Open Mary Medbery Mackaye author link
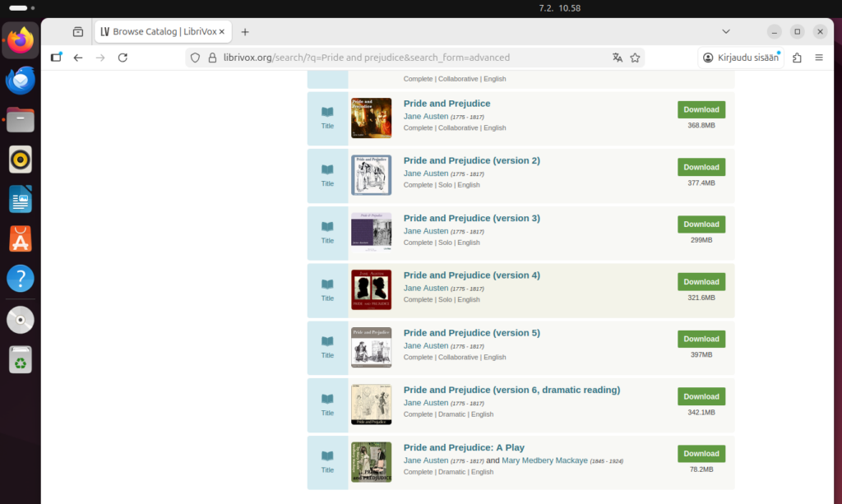The width and height of the screenshot is (842, 504). pyautogui.click(x=544, y=460)
